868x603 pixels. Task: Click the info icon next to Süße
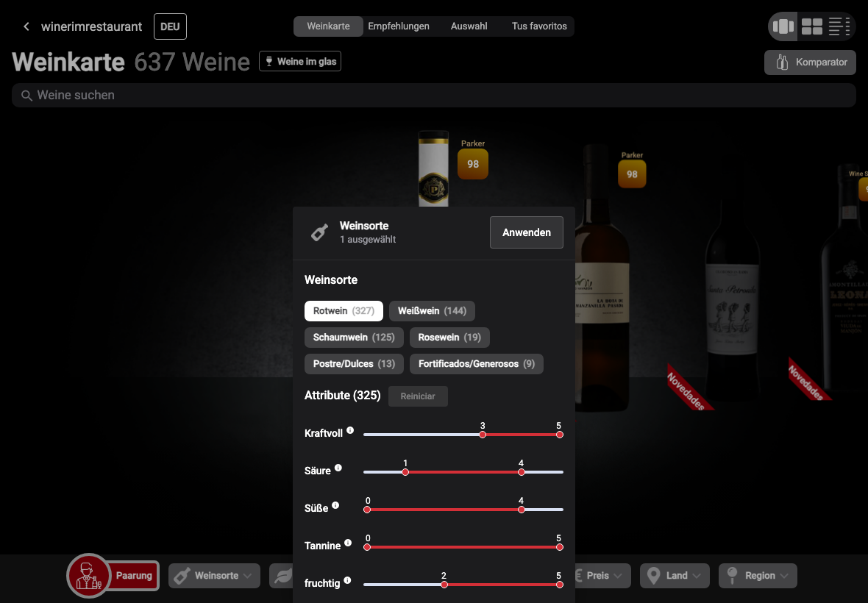point(335,506)
